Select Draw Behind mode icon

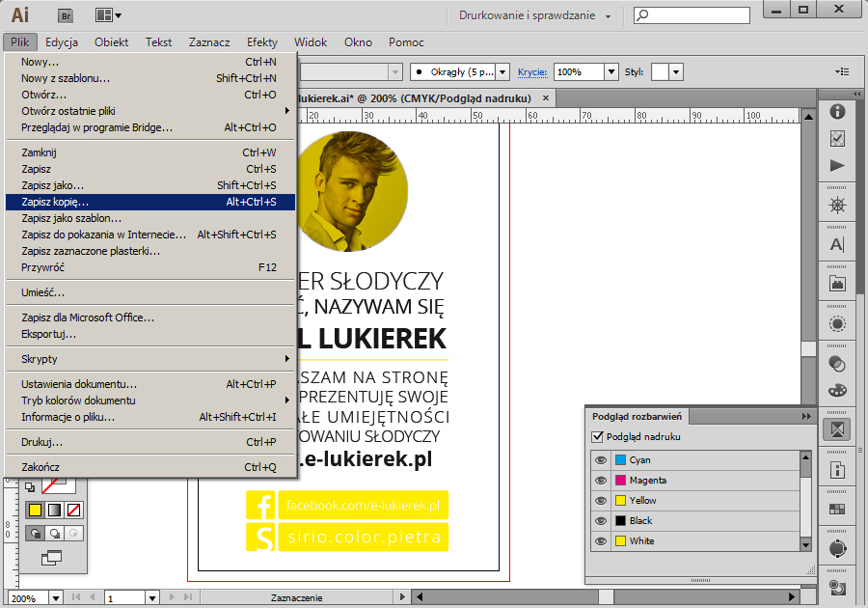pyautogui.click(x=54, y=534)
